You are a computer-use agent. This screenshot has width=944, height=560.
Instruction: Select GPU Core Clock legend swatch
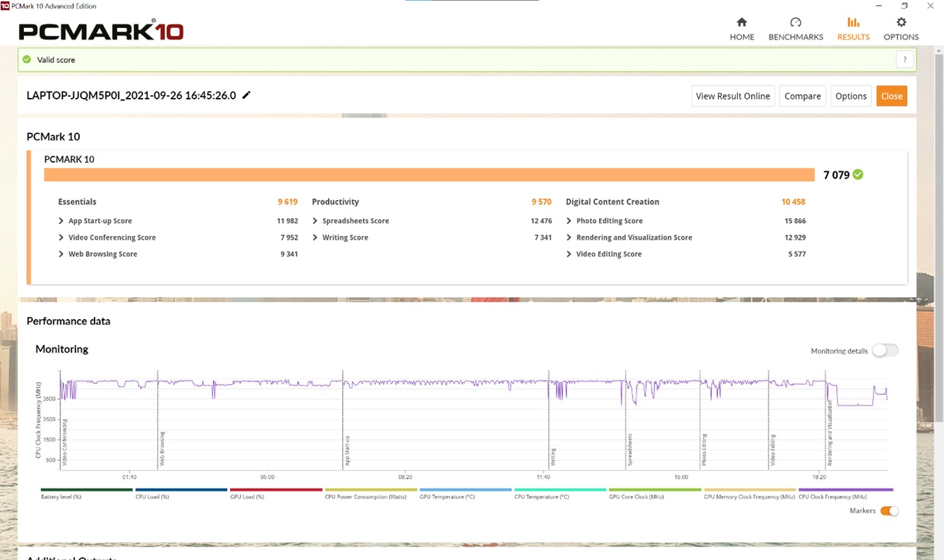click(655, 489)
